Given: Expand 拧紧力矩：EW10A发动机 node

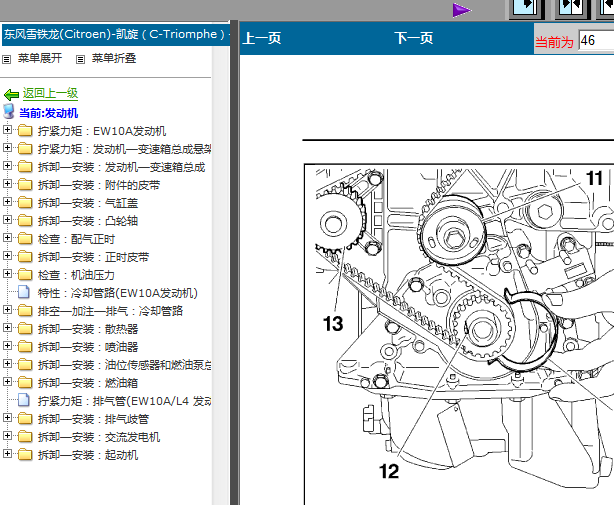Looking at the screenshot, I should 7,129.
